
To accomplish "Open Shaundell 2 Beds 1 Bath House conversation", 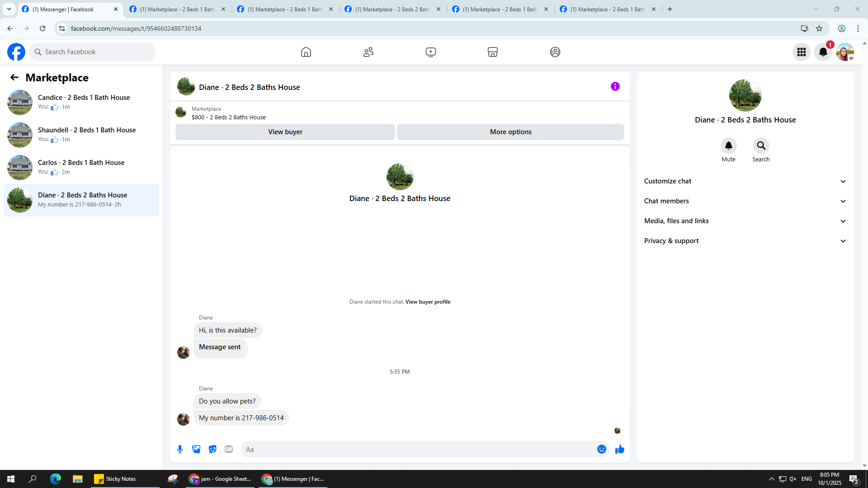I will tap(81, 135).
